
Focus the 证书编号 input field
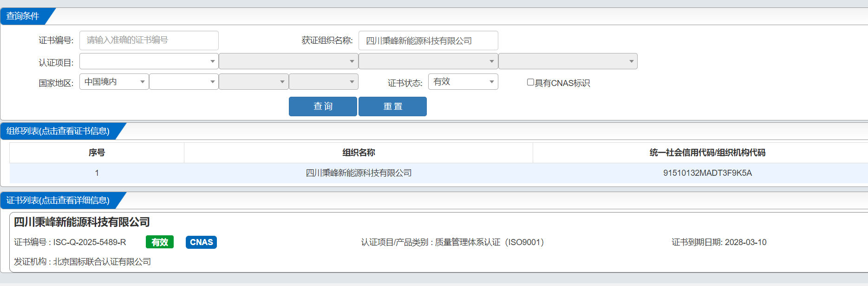pyautogui.click(x=149, y=40)
